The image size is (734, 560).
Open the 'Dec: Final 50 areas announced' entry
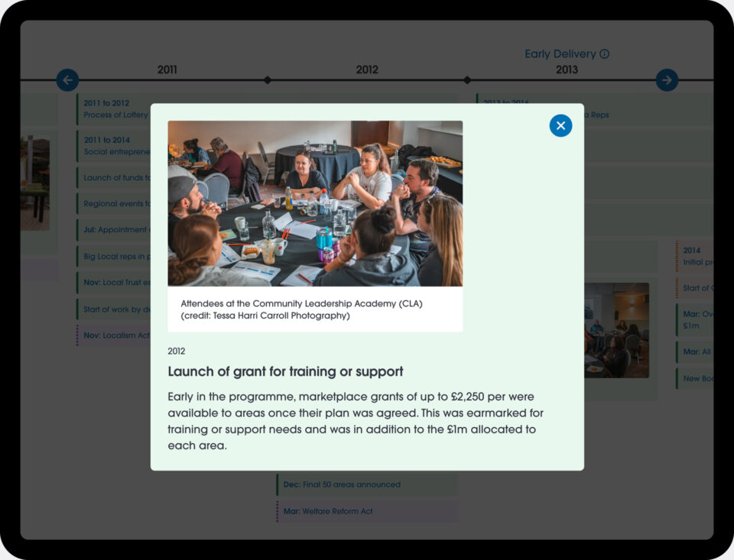(x=367, y=484)
